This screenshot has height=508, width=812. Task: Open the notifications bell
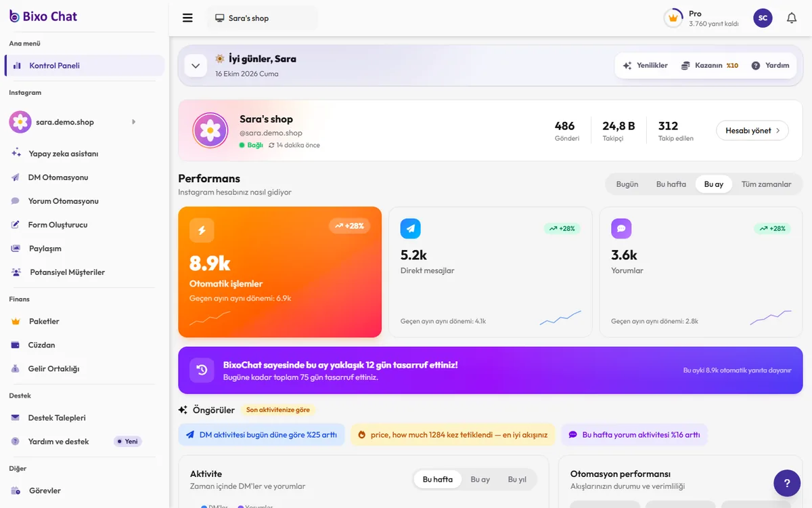click(792, 18)
